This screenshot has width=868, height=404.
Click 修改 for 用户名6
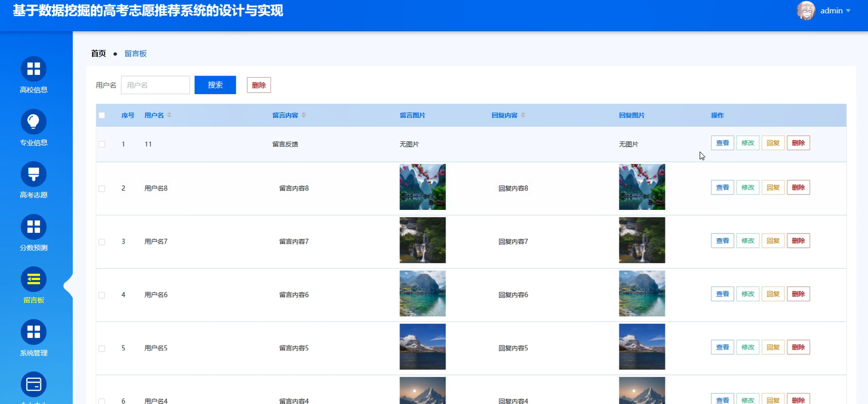[748, 294]
